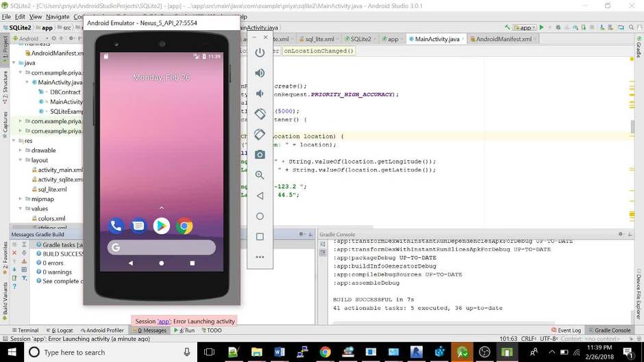The image size is (644, 362).
Task: Click the emulator power button
Action: click(x=260, y=53)
